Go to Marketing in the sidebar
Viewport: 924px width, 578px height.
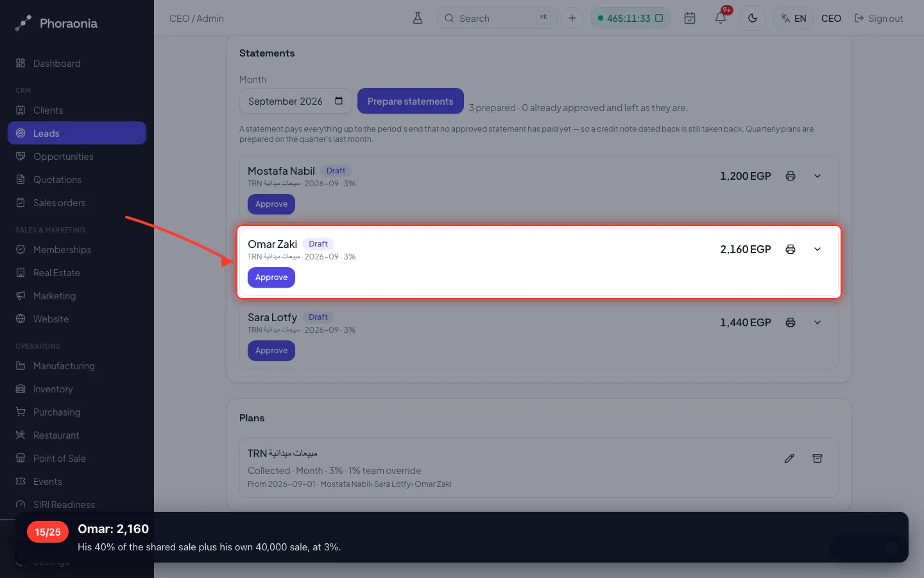pyautogui.click(x=77, y=296)
